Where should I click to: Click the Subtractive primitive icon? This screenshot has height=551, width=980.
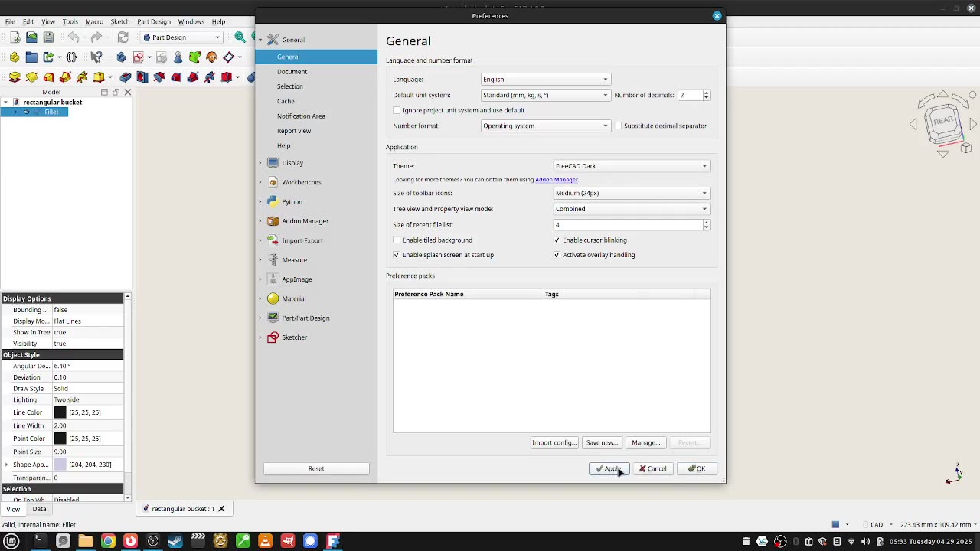(x=227, y=77)
